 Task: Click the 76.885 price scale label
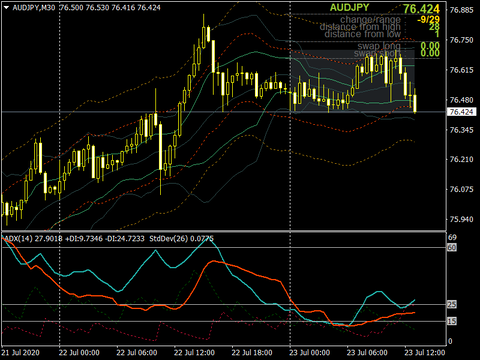pyautogui.click(x=461, y=10)
